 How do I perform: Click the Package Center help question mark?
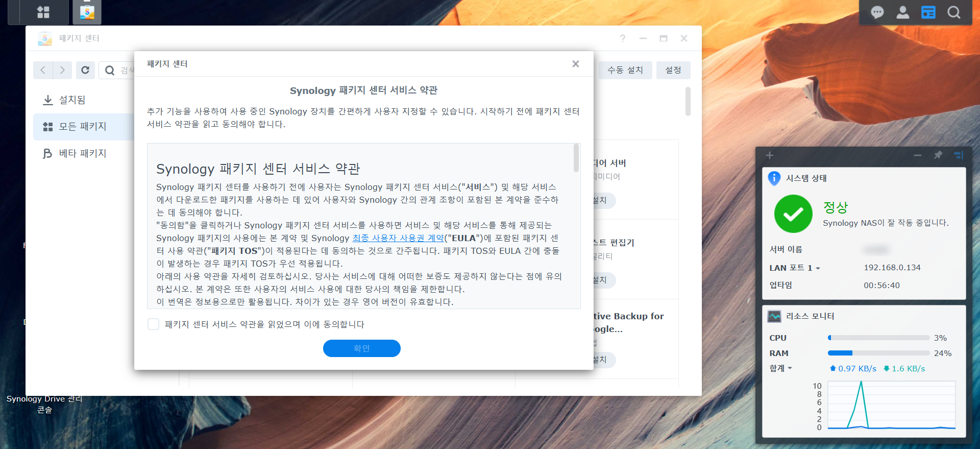[x=623, y=38]
